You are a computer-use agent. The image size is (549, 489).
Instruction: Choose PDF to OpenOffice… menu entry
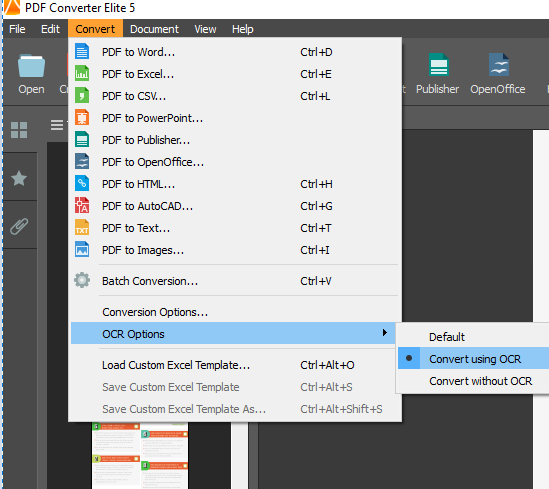point(235,162)
